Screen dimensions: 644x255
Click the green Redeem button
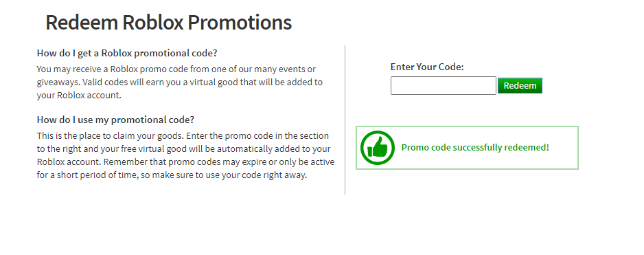pos(520,85)
